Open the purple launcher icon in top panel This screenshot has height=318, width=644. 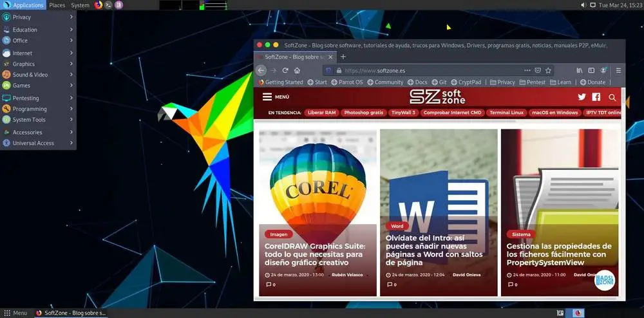pyautogui.click(x=118, y=5)
